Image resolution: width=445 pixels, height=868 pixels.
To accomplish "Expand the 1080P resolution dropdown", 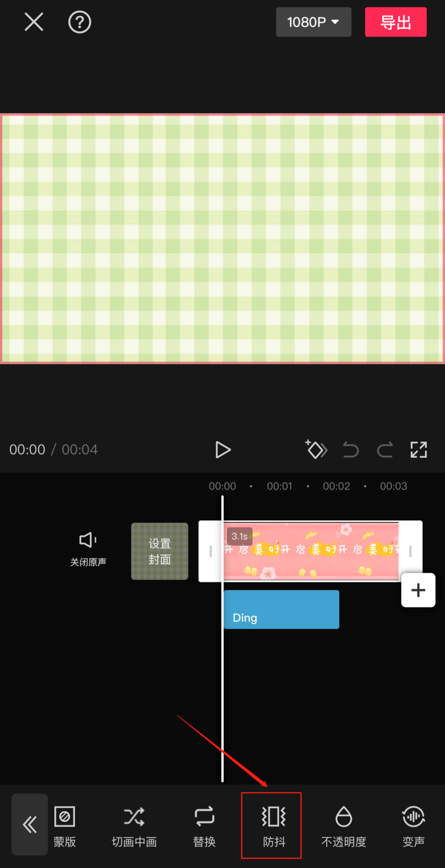I will (314, 22).
